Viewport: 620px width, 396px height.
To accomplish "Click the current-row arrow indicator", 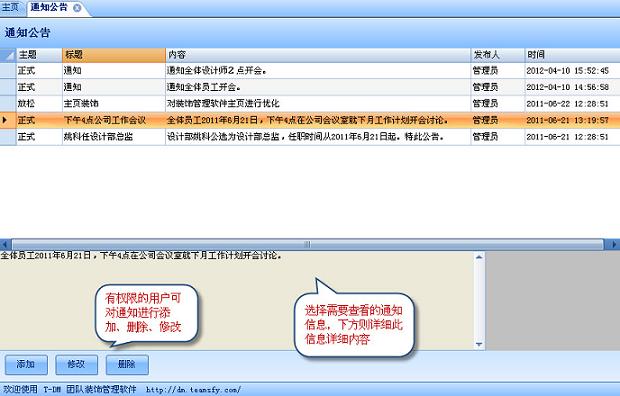I will [x=5, y=120].
